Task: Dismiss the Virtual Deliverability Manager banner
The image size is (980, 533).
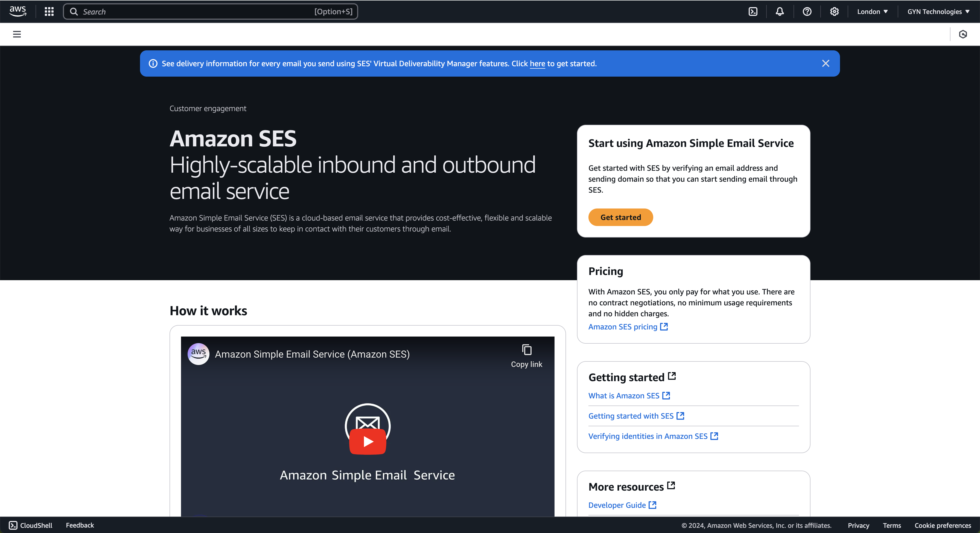Action: coord(825,63)
